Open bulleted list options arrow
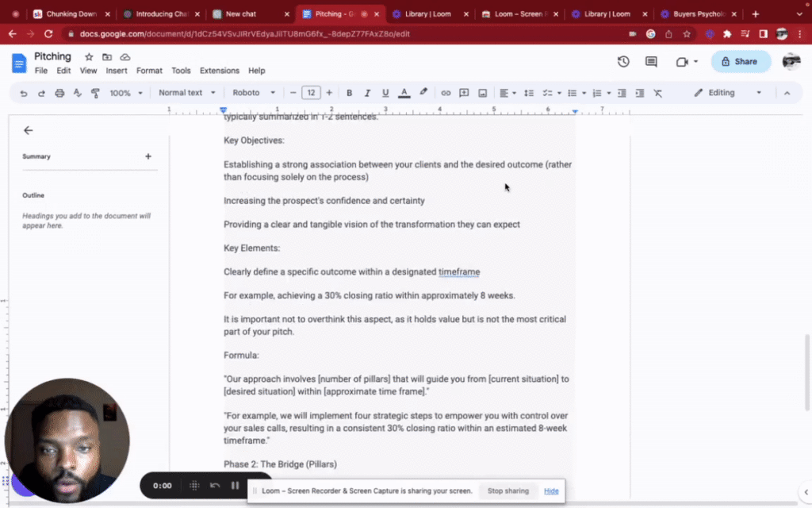812x508 pixels. pyautogui.click(x=584, y=94)
